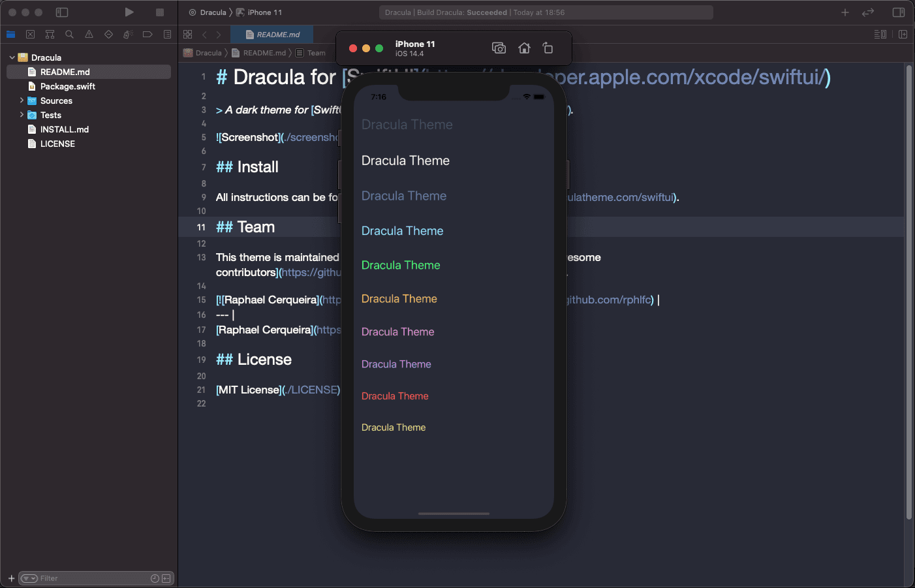The height and width of the screenshot is (588, 915).
Task: Toggle the Project navigator folder icon
Action: (10, 34)
